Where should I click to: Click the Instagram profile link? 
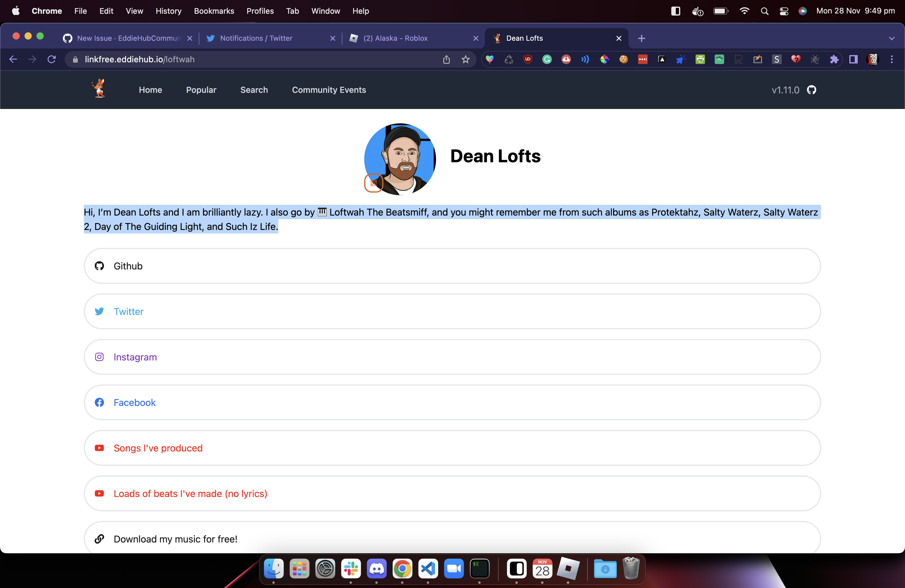[135, 357]
